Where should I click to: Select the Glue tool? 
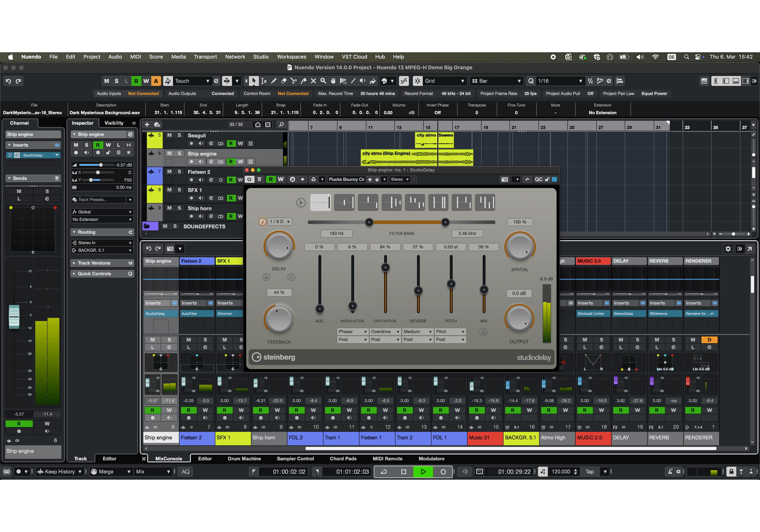(x=304, y=81)
